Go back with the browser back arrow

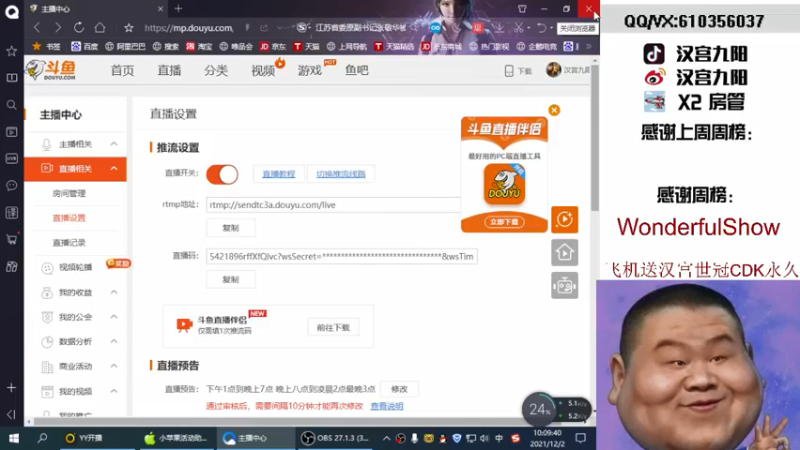pyautogui.click(x=37, y=28)
